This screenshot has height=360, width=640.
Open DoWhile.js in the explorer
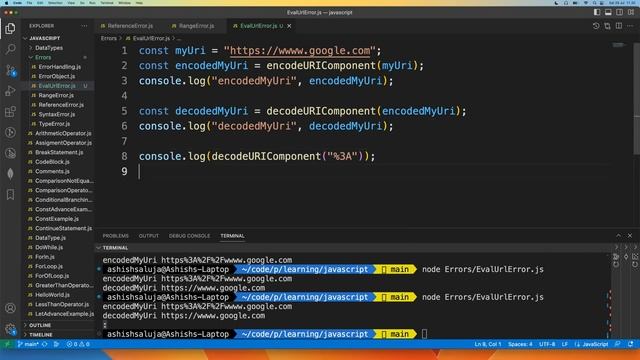pos(49,247)
